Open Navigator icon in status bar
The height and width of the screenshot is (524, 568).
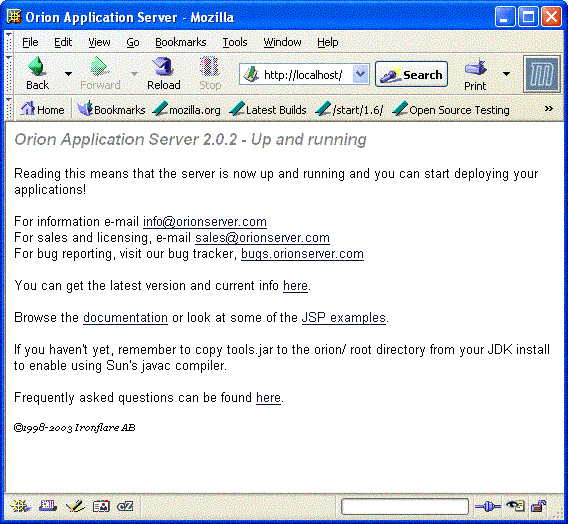pyautogui.click(x=20, y=506)
